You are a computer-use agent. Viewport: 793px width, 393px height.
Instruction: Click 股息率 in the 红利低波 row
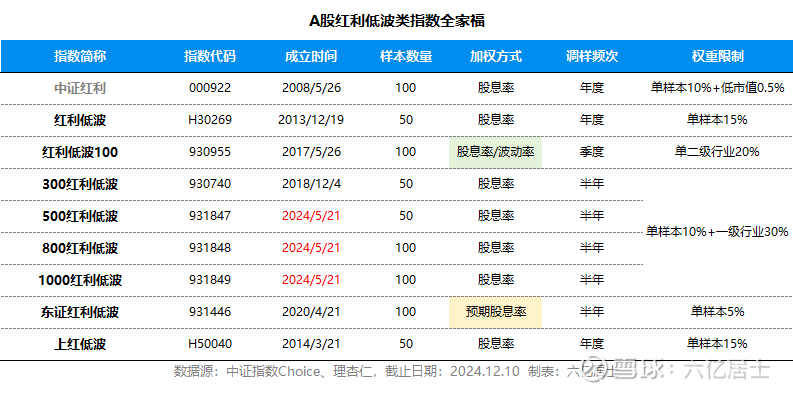tap(496, 120)
